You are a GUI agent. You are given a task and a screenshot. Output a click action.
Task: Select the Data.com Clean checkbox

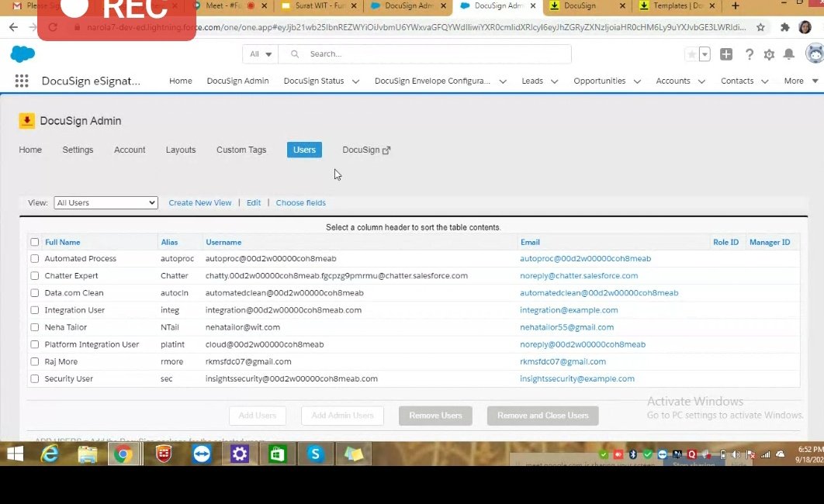pos(35,293)
